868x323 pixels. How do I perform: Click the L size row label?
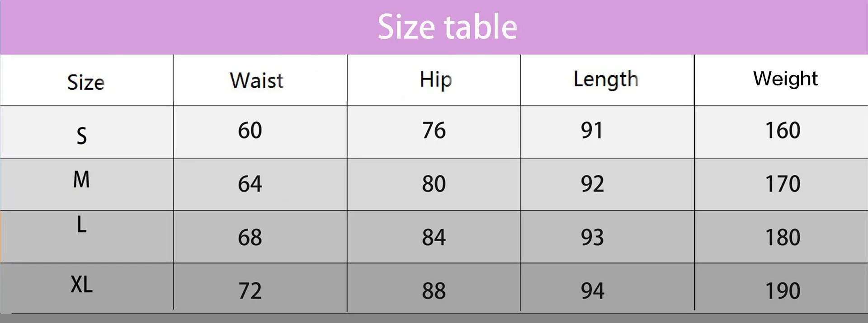coord(81,225)
